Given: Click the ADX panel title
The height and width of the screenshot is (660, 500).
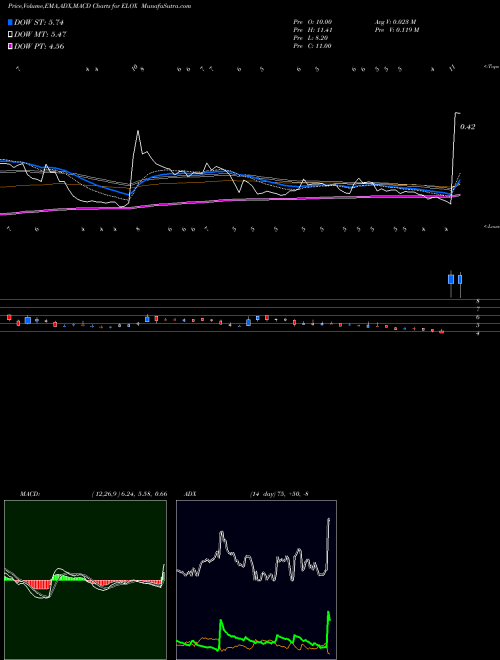Looking at the screenshot, I should tap(190, 494).
